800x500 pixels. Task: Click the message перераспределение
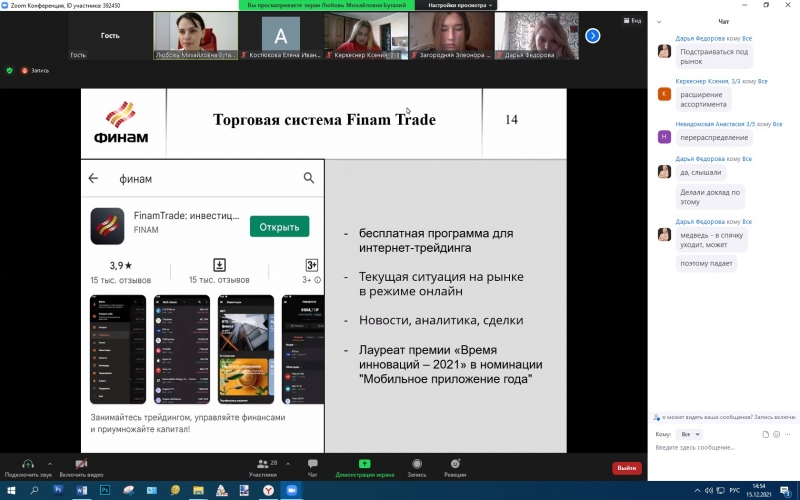[714, 138]
